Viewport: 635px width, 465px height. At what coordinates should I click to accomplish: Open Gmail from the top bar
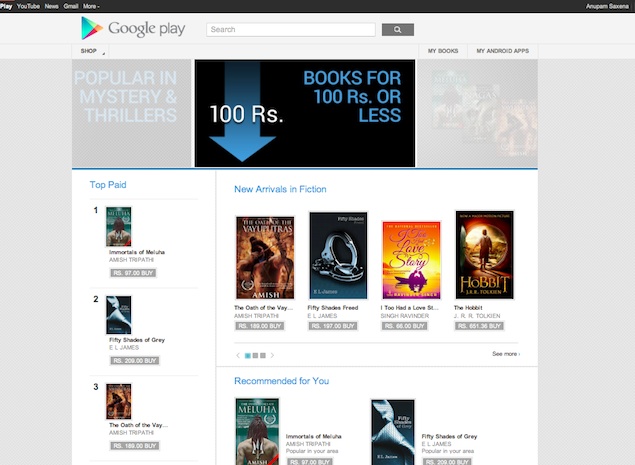point(71,6)
